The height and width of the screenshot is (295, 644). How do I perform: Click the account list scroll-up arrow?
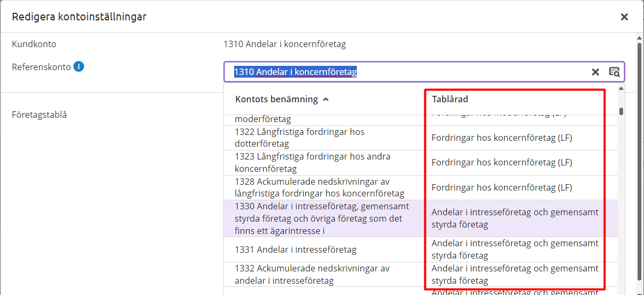click(x=621, y=88)
